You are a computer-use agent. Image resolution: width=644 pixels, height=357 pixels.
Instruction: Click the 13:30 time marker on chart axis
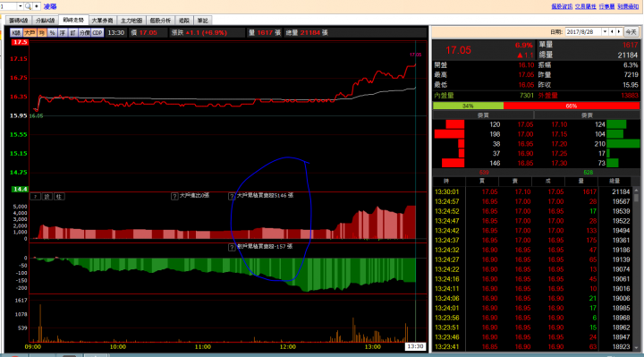coord(415,346)
